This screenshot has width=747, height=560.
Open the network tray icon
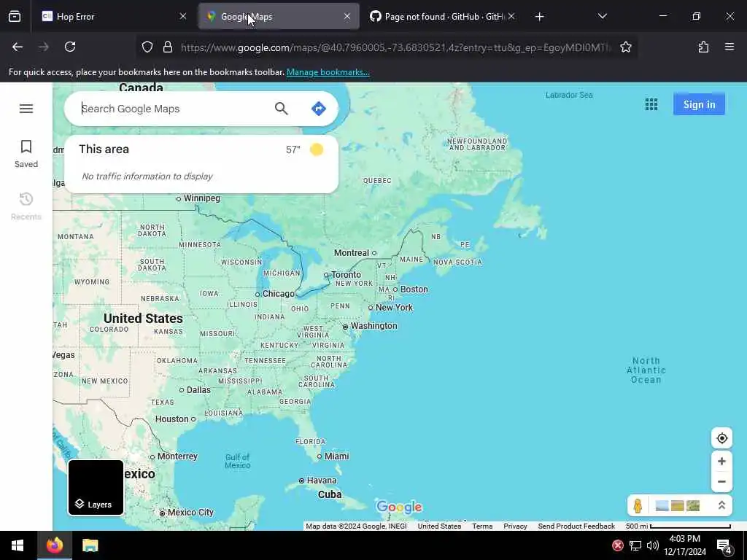click(x=635, y=545)
